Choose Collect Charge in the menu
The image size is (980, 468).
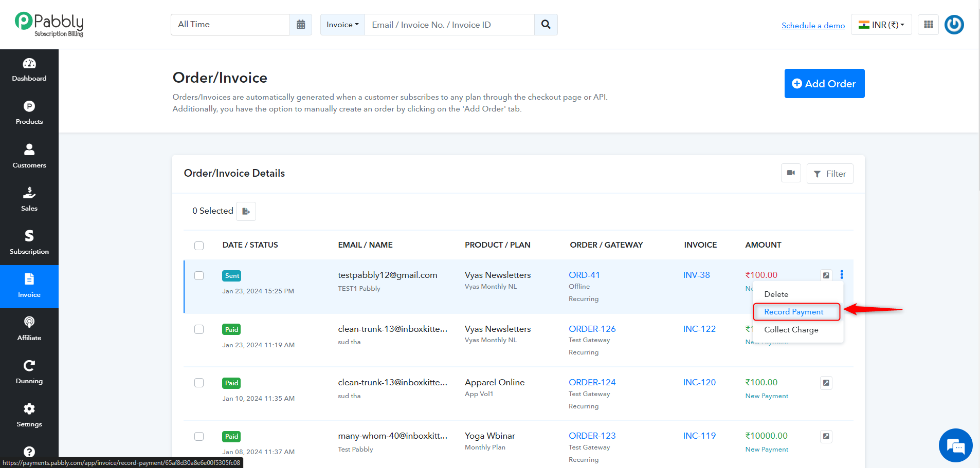(791, 330)
